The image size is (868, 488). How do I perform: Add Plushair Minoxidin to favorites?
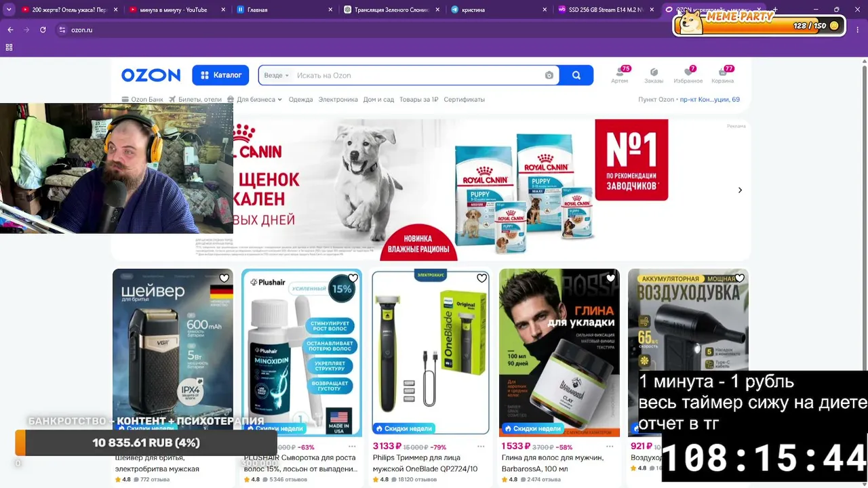353,278
